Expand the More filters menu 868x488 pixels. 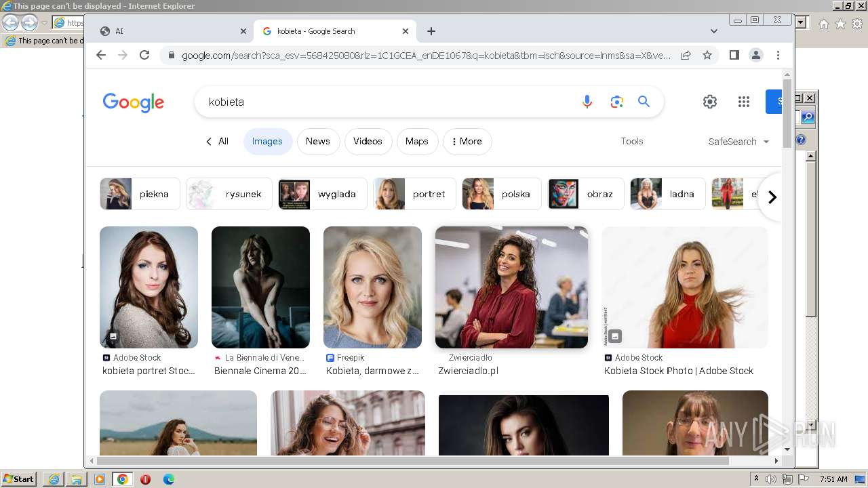point(467,142)
